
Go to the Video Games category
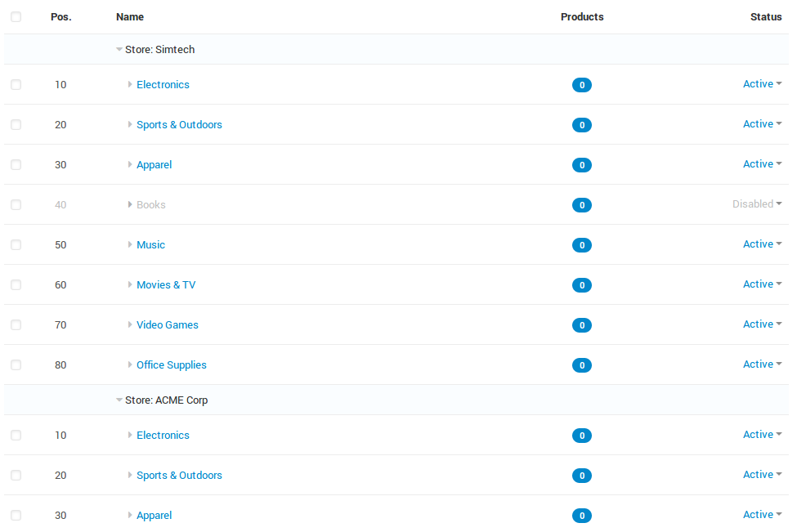click(x=168, y=324)
